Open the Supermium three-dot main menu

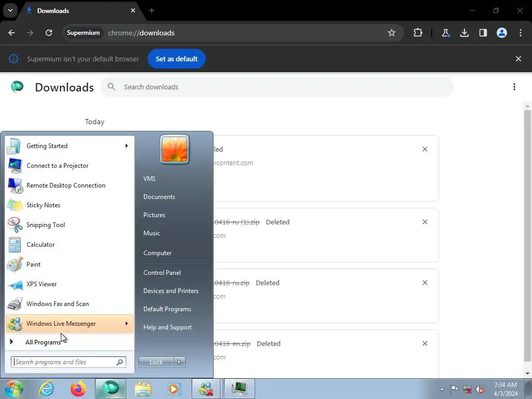click(520, 33)
